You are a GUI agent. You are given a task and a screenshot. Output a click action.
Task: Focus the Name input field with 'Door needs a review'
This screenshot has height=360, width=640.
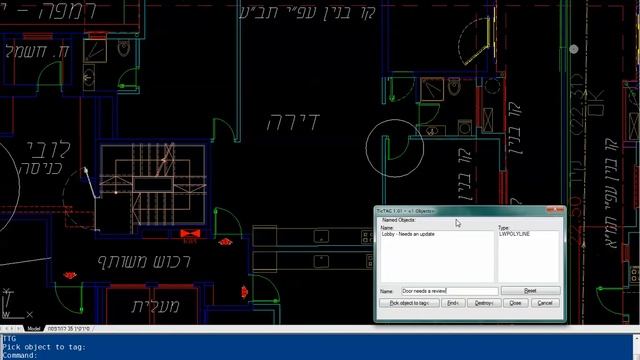pos(449,291)
